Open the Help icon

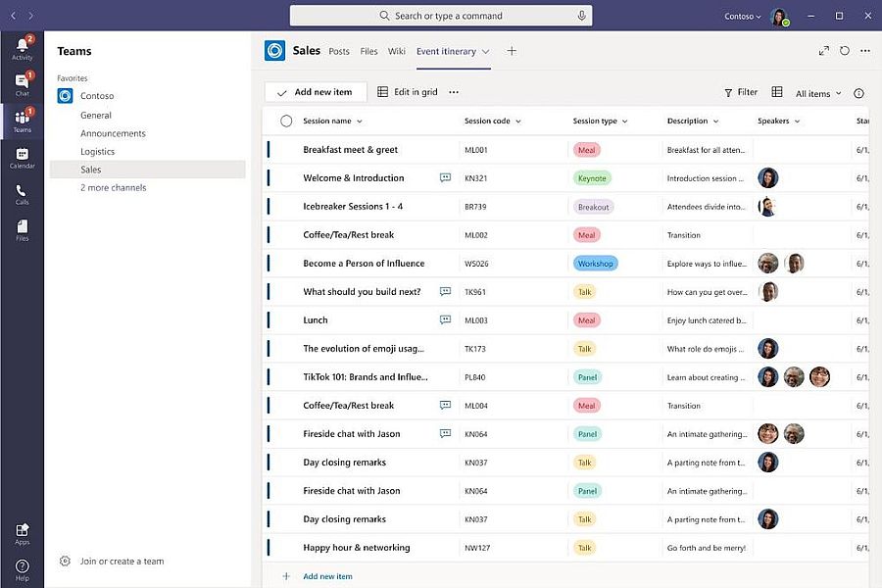click(x=22, y=569)
